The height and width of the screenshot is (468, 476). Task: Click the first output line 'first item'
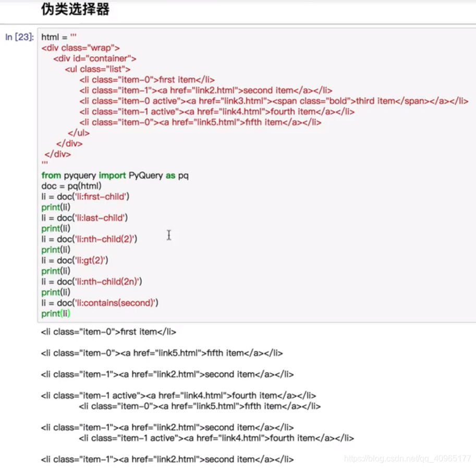[108, 332]
